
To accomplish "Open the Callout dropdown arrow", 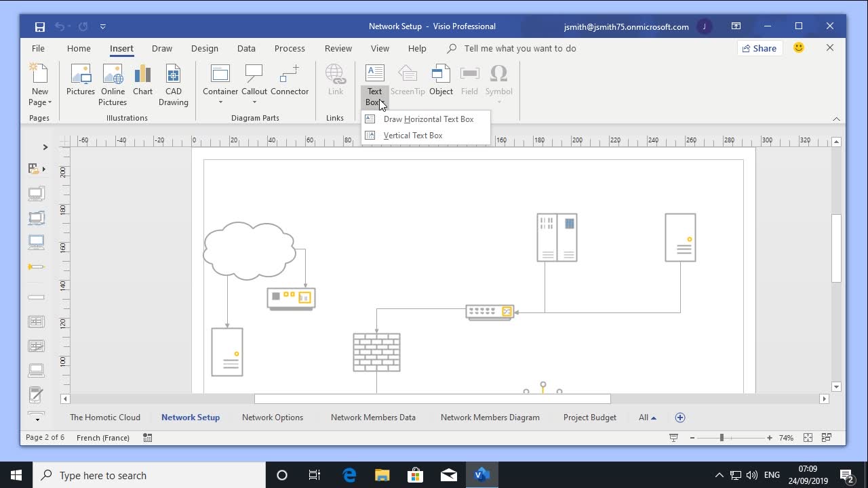I will point(254,103).
